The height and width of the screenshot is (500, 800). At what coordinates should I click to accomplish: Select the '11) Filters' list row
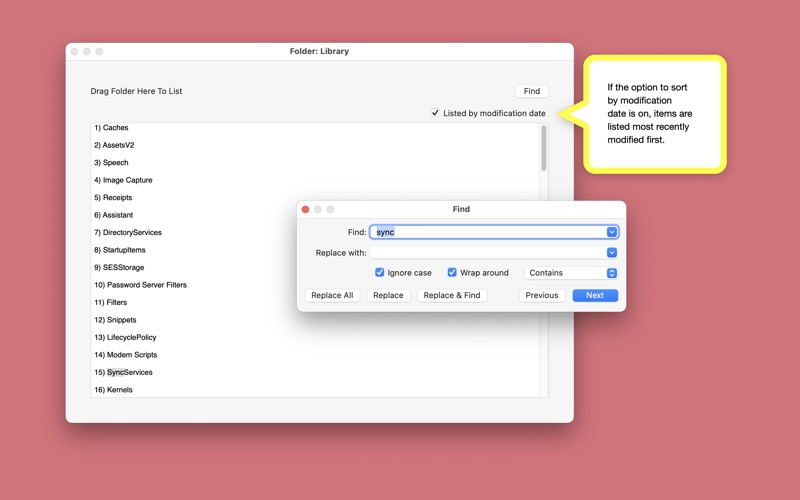(194, 302)
